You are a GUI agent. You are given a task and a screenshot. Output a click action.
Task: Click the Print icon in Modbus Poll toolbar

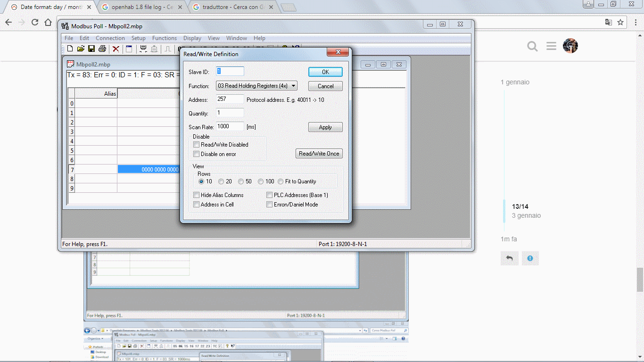click(x=102, y=49)
